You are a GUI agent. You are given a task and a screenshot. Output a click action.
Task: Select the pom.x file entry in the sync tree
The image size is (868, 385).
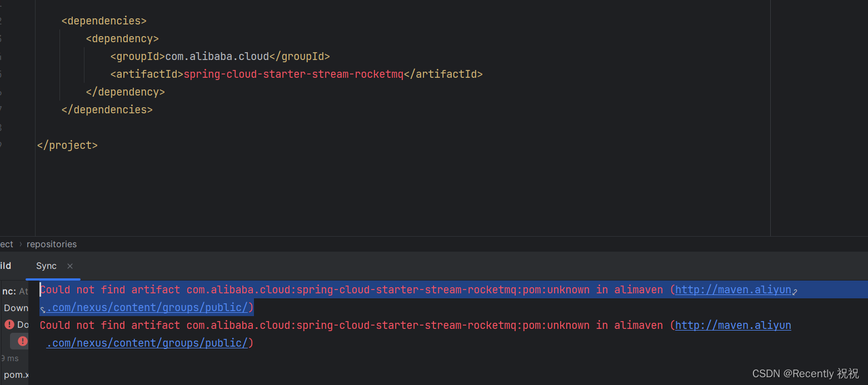click(x=16, y=374)
